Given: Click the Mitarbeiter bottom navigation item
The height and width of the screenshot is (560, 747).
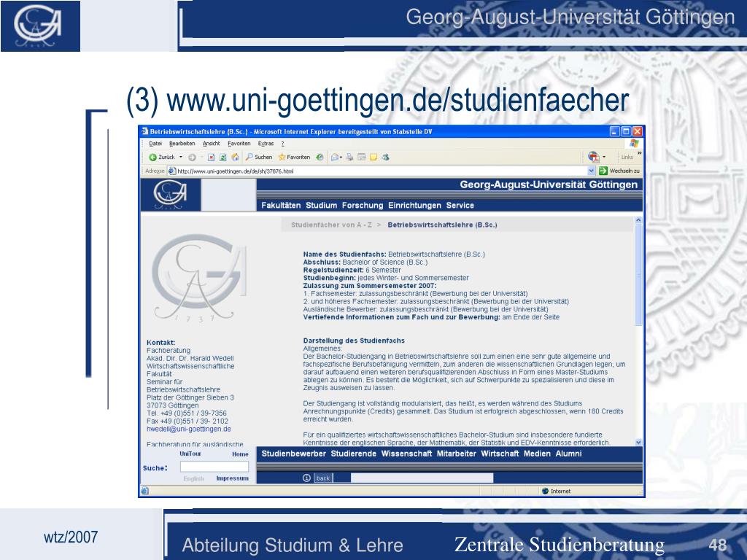Looking at the screenshot, I should point(457,454).
